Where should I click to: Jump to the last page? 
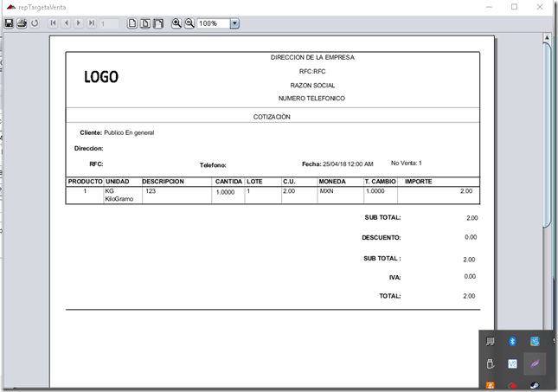(91, 23)
